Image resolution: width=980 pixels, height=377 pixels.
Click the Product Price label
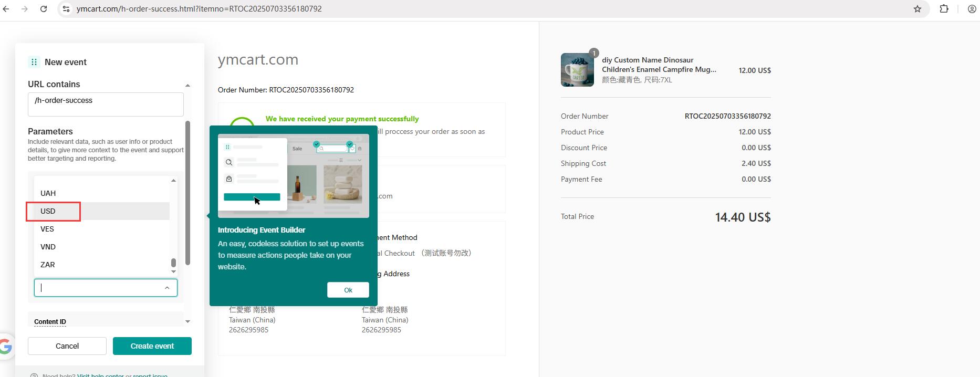pos(582,132)
